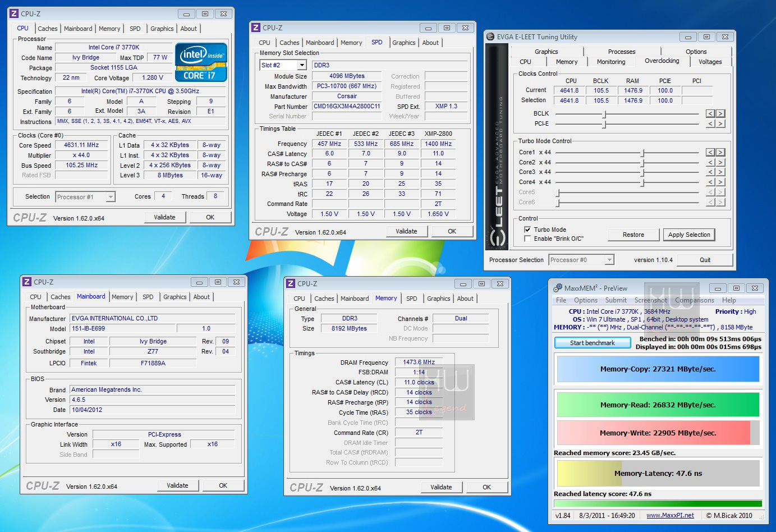Screen dimensions: 776x532
Task: Open Screenshot menu in MaxxMEM
Action: coord(651,300)
